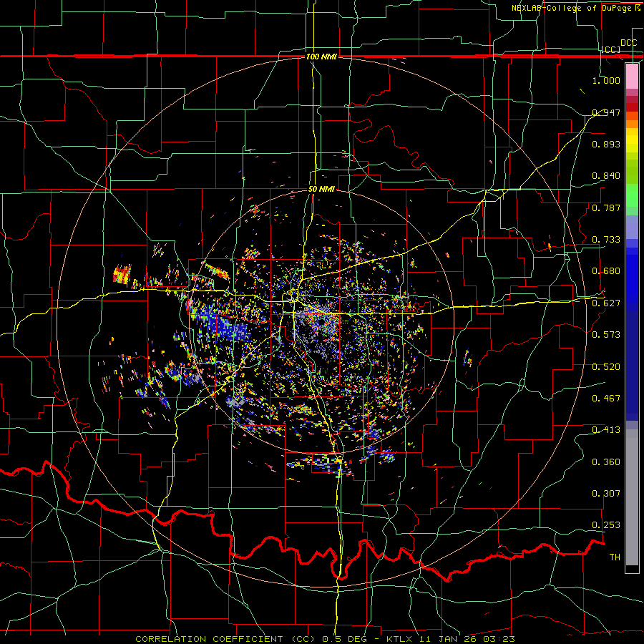Click the 0.787 legend value
This screenshot has height=644, width=644.
point(606,208)
